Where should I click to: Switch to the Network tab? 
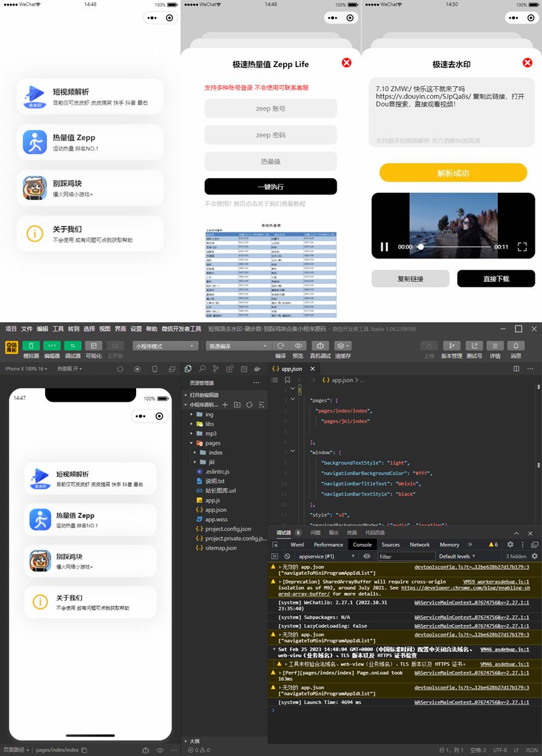[420, 545]
